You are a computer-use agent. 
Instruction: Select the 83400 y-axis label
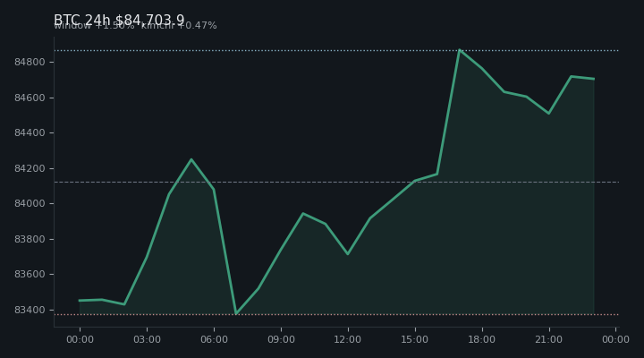pyautogui.click(x=30, y=310)
